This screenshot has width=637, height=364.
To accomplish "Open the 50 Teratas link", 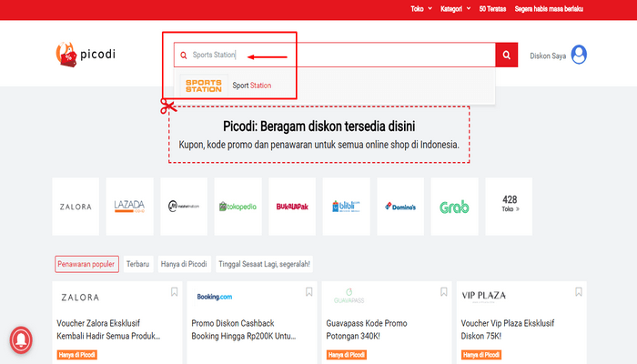I will tap(492, 9).
